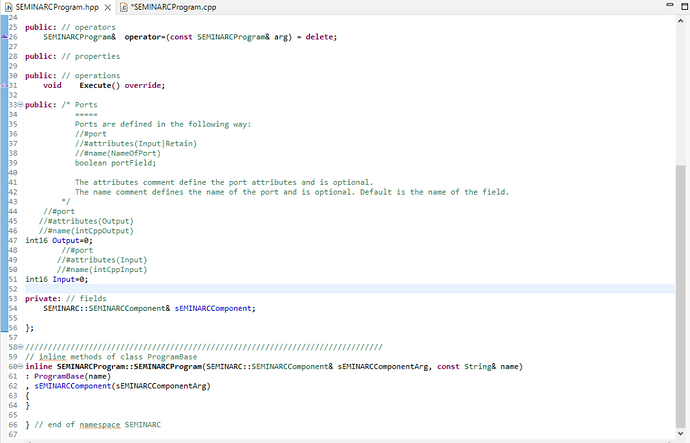The image size is (690, 443).
Task: Click '//#name(NameOfPort)' on line 38
Action: pos(117,153)
